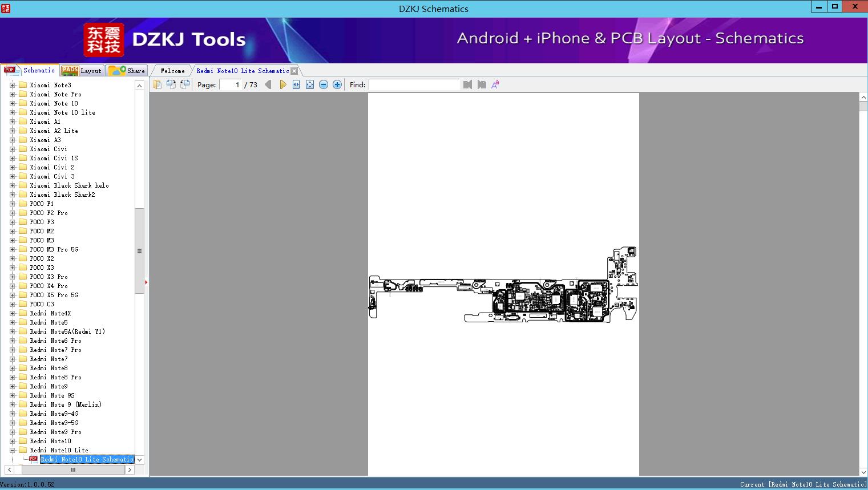Expand the Xiaomi A2 Lite node
Viewport: 868px width, 490px height.
tap(12, 131)
